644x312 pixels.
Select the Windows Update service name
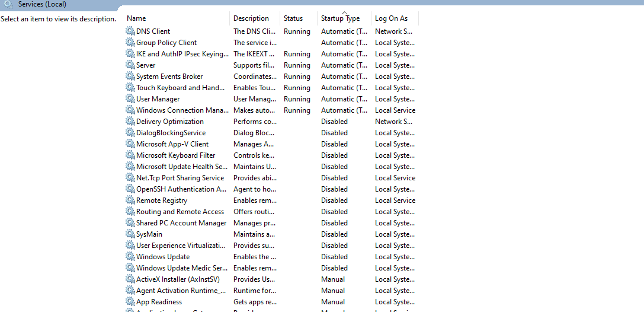point(163,256)
